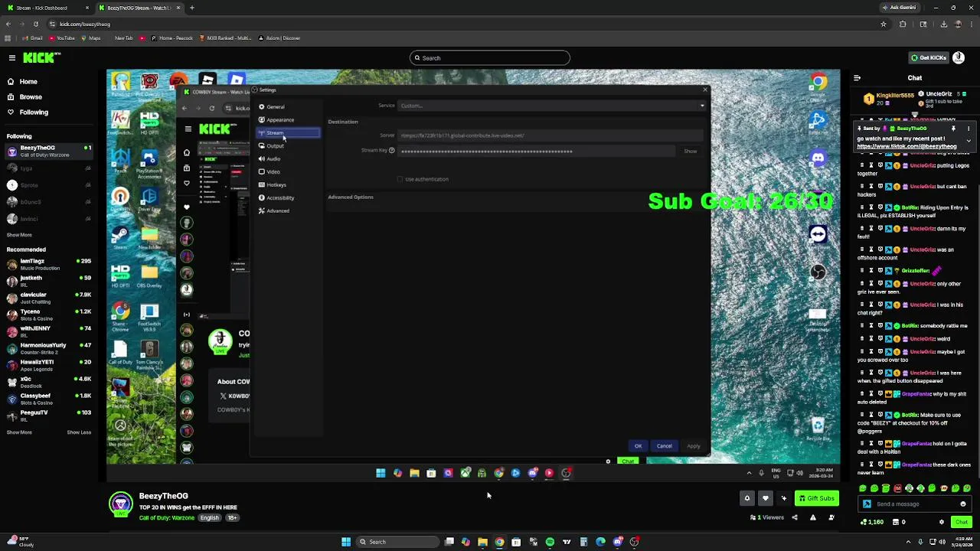Click the Kick search field
Screen dimensions: 980x551
click(x=490, y=58)
